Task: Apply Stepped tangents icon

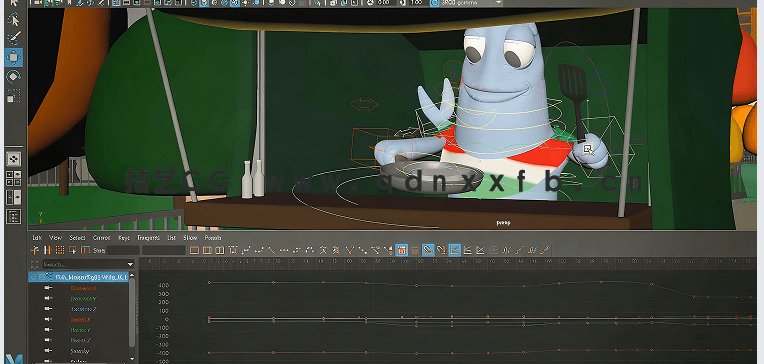Action: [297, 250]
